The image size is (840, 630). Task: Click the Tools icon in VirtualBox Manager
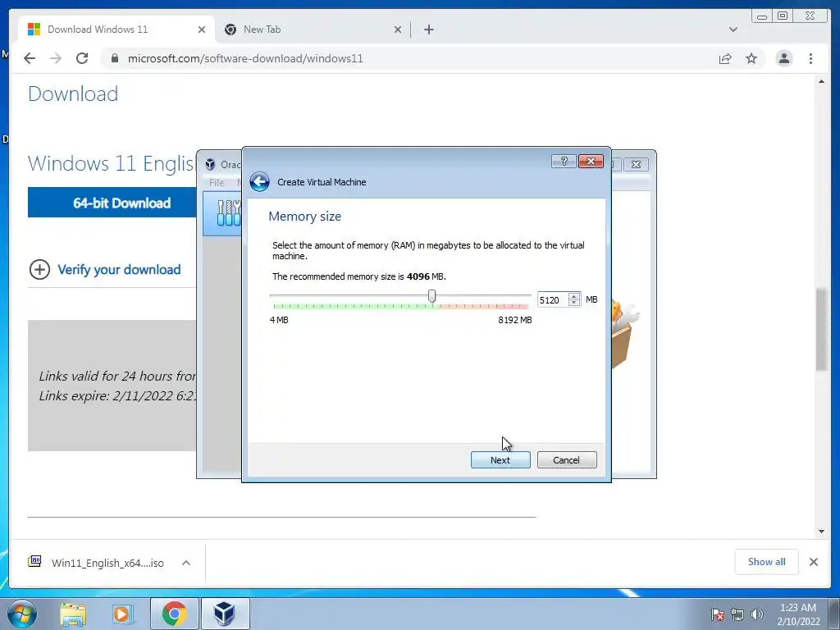click(228, 212)
